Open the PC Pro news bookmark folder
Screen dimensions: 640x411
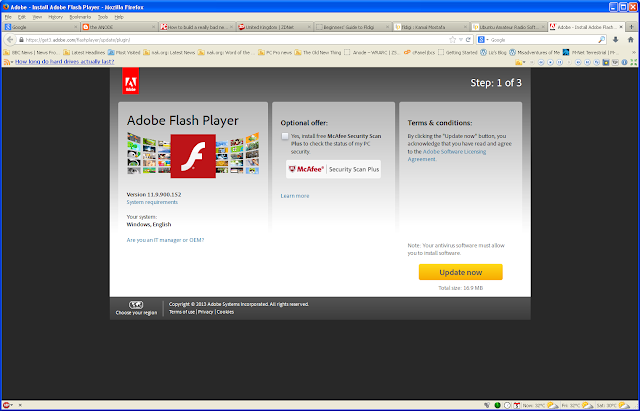pyautogui.click(x=275, y=52)
